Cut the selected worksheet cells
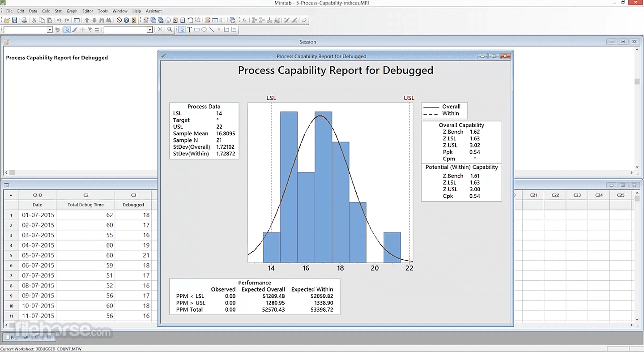 (x=34, y=20)
